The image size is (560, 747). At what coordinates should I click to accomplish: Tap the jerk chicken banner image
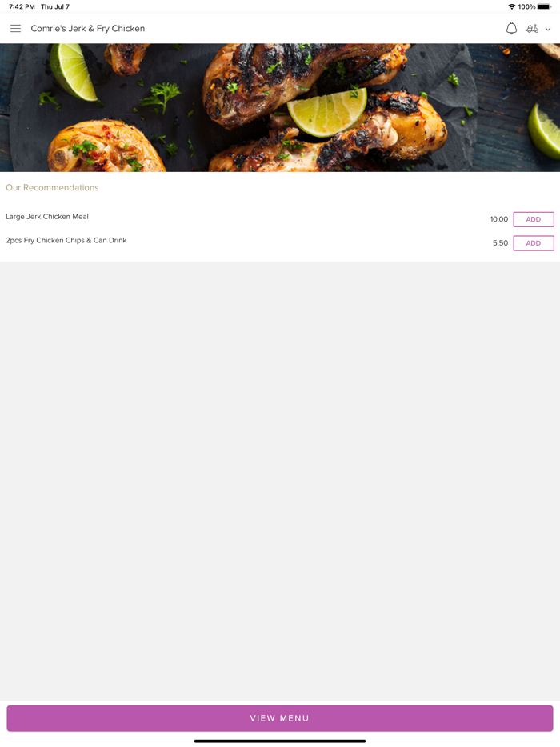click(280, 108)
